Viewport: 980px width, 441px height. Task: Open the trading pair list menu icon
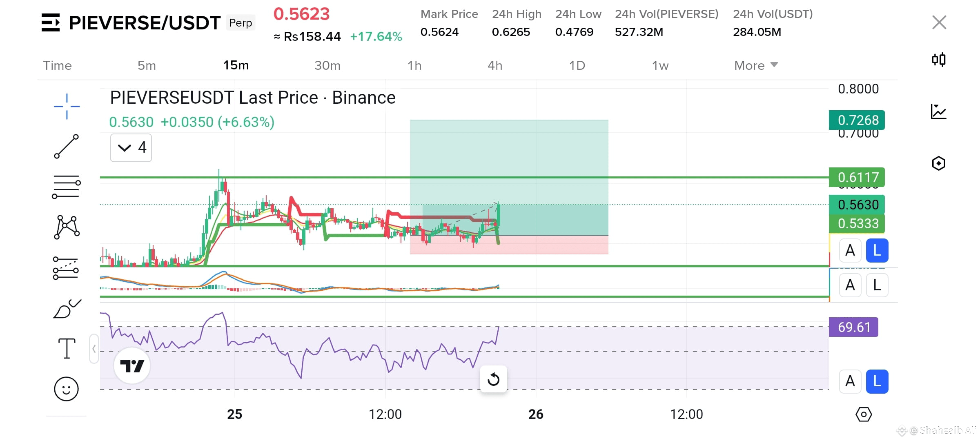pos(51,22)
